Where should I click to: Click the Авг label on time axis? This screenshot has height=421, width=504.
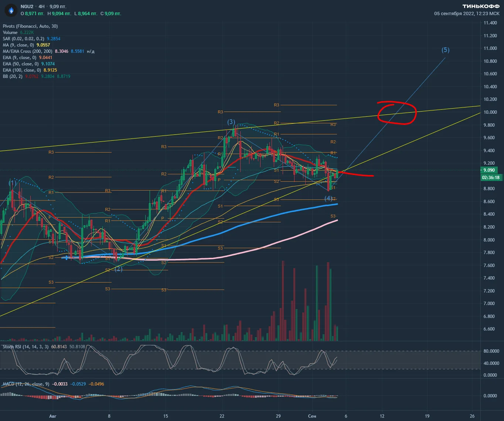click(54, 416)
